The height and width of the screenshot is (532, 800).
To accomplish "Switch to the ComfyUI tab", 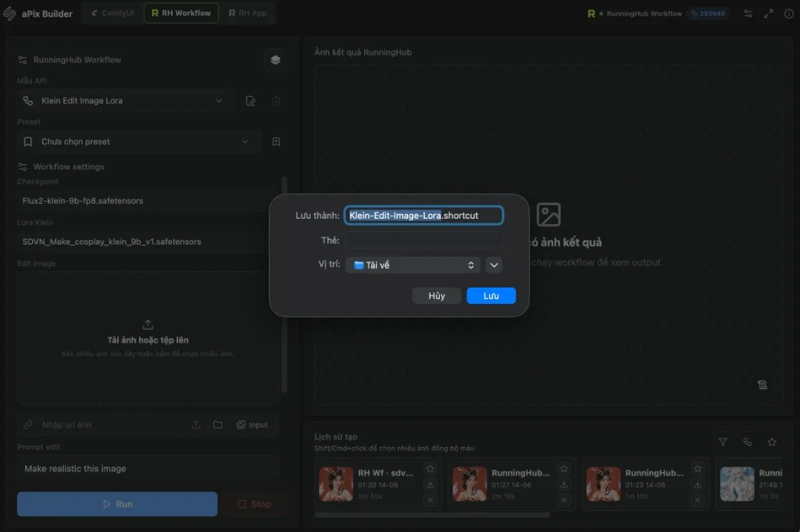I will pos(112,13).
